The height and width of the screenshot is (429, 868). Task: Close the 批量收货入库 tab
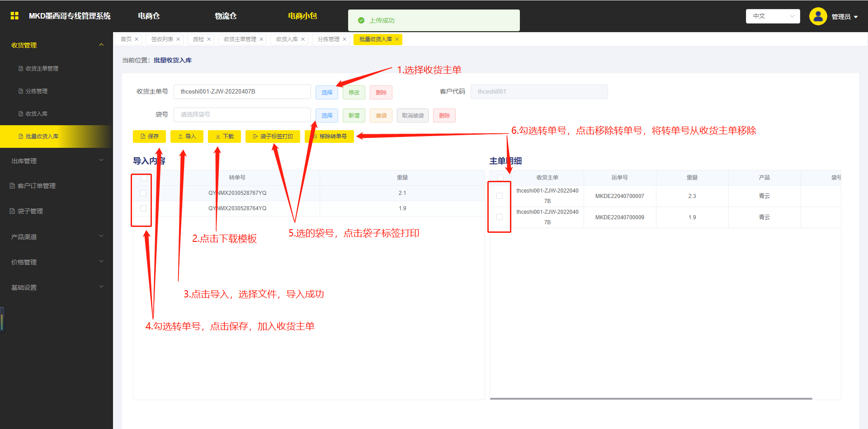tap(397, 39)
